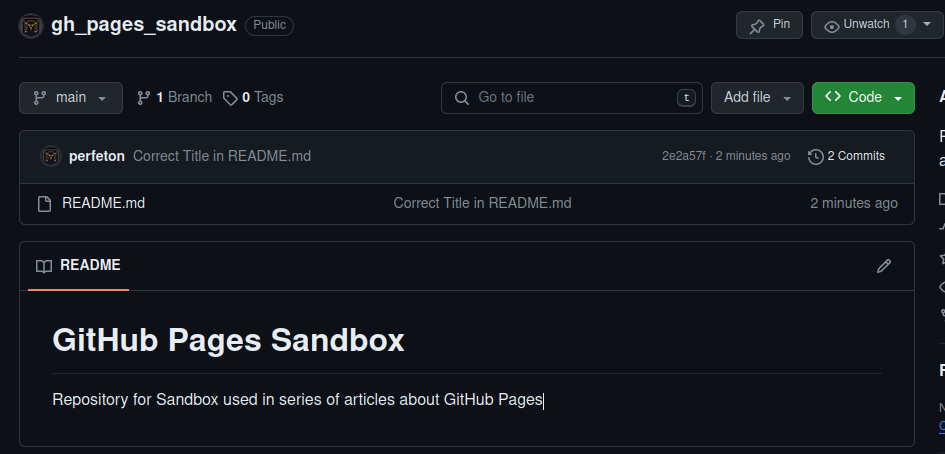Image resolution: width=945 pixels, height=454 pixels.
Task: Open the README.md file in the list
Action: click(x=104, y=204)
